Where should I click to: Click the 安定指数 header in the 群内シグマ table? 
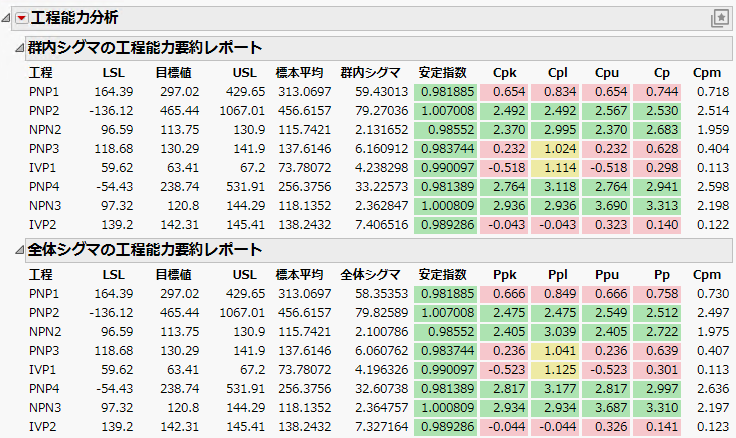coord(443,73)
